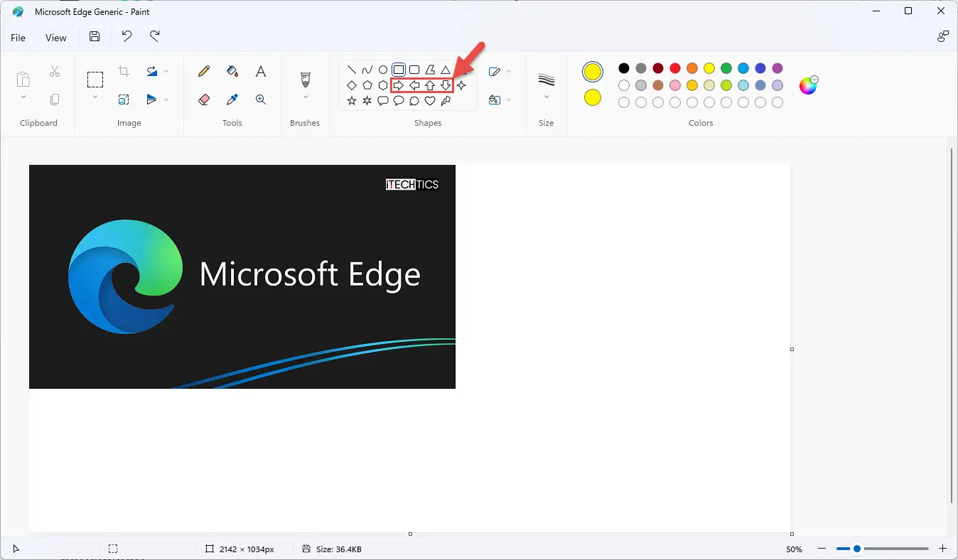Select the Text tool
Image resolution: width=958 pixels, height=560 pixels.
[x=261, y=71]
